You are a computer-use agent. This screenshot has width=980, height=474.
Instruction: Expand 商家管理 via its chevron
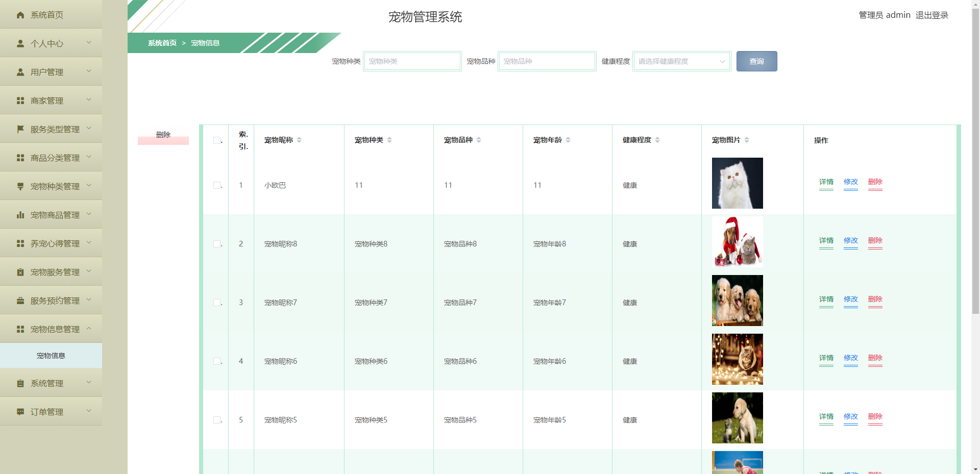click(89, 99)
